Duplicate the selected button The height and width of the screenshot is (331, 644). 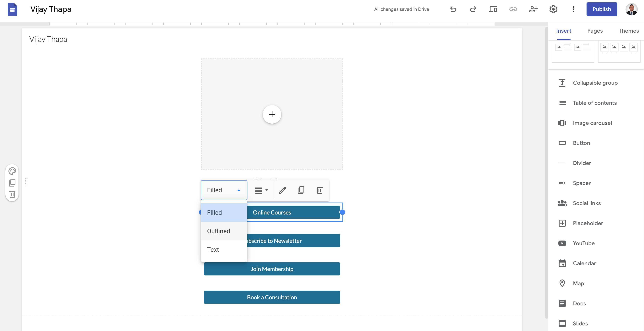(301, 190)
